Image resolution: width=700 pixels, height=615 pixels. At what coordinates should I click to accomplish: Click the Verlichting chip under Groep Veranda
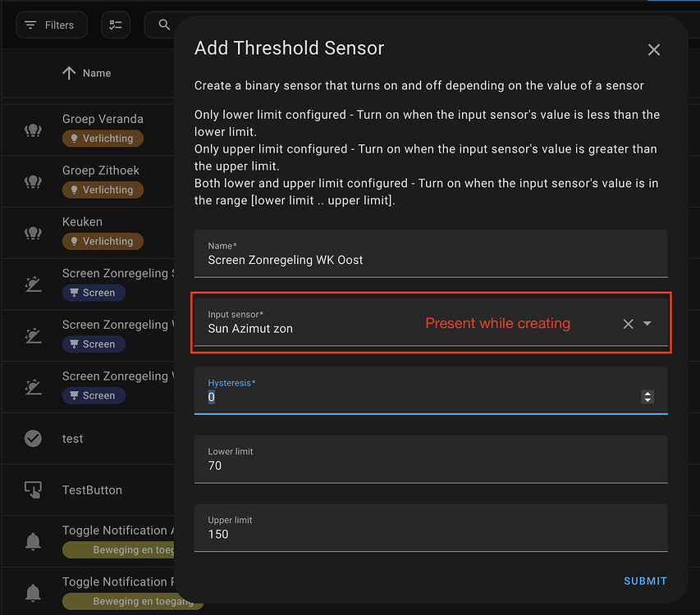tap(103, 139)
